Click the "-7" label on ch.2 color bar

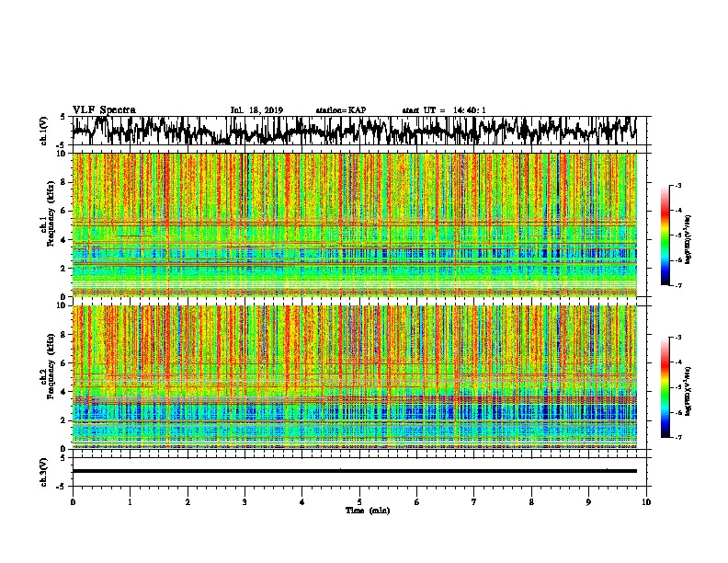[677, 437]
